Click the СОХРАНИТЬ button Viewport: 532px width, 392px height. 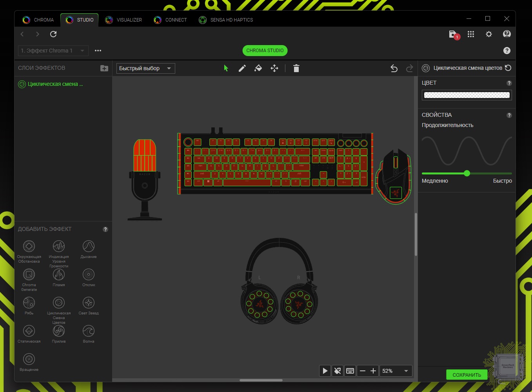467,375
